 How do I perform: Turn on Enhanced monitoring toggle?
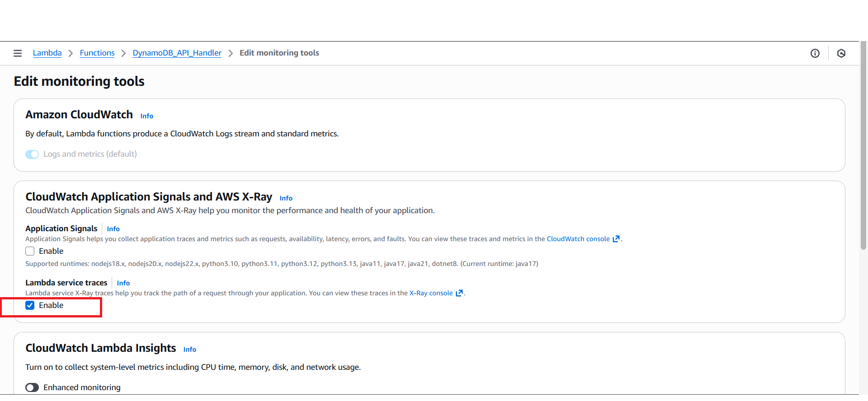point(32,387)
